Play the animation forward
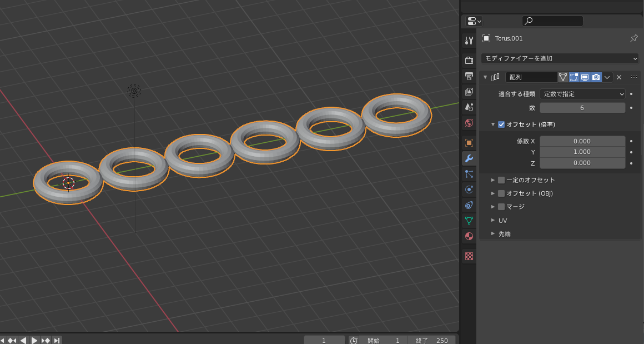The width and height of the screenshot is (644, 344). (34, 340)
